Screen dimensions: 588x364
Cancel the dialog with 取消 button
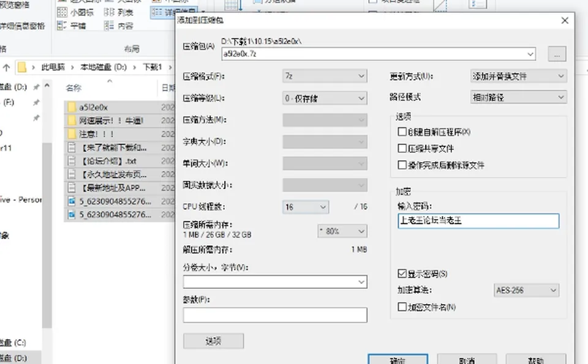tap(467, 359)
